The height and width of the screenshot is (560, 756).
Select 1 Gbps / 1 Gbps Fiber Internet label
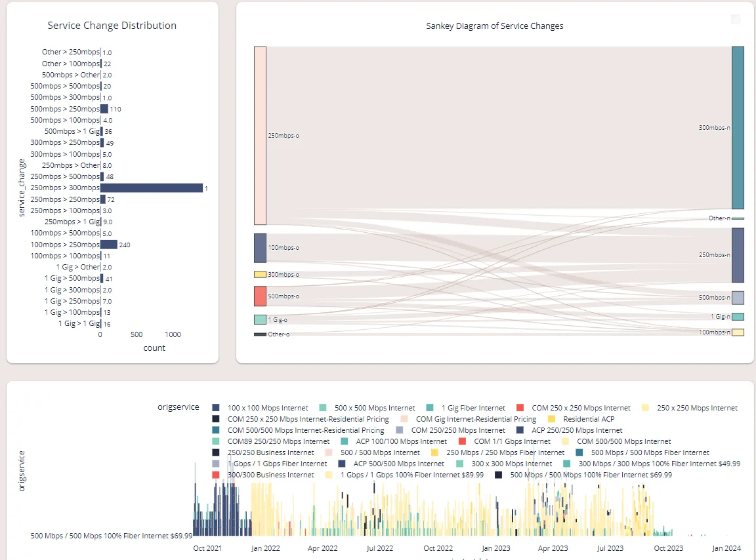click(x=277, y=463)
